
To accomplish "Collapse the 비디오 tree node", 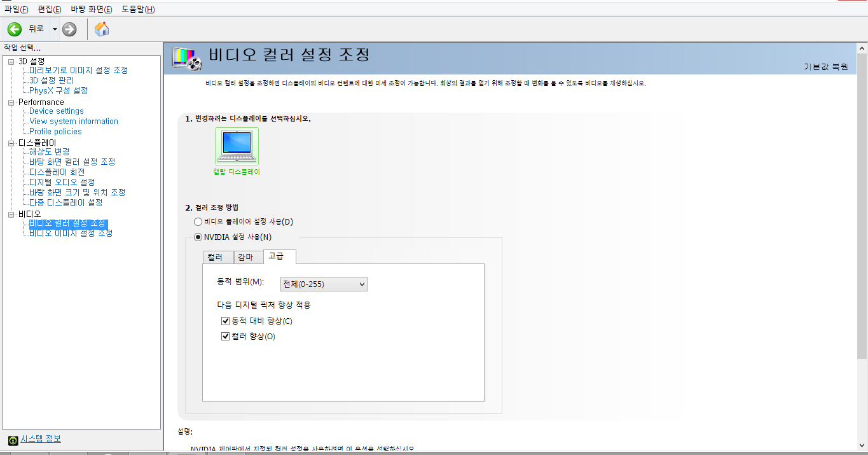I will (11, 214).
